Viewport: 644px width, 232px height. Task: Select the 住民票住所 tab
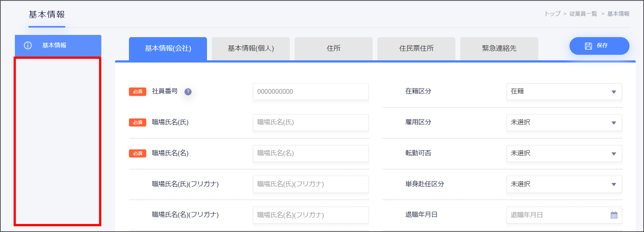(x=416, y=48)
